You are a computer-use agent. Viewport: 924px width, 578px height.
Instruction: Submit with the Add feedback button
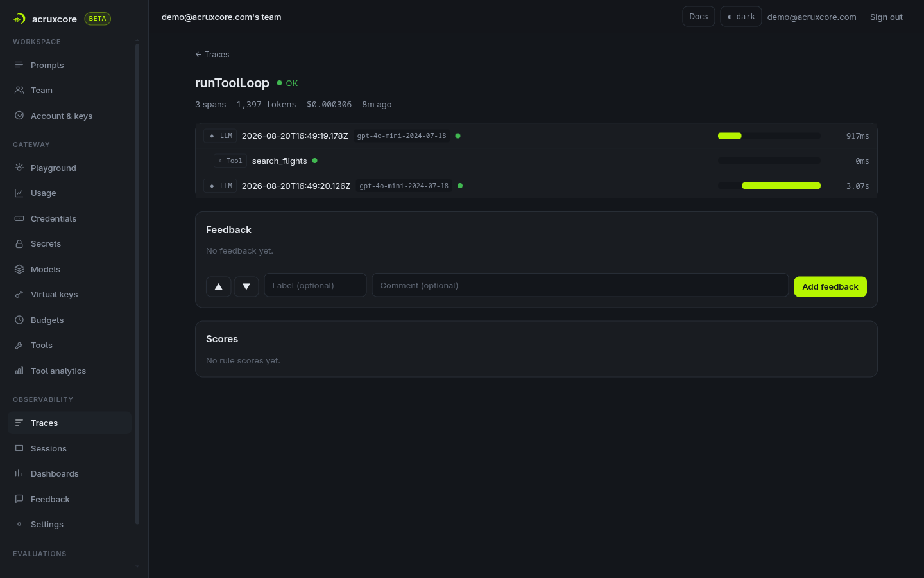[830, 286]
